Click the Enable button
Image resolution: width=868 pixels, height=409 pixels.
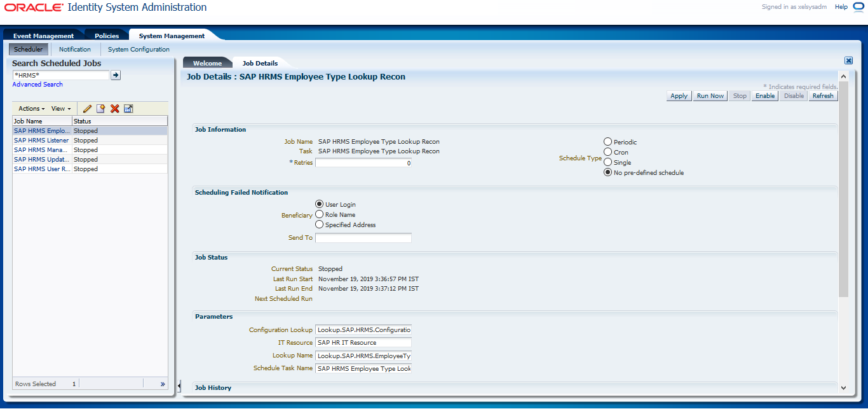765,96
